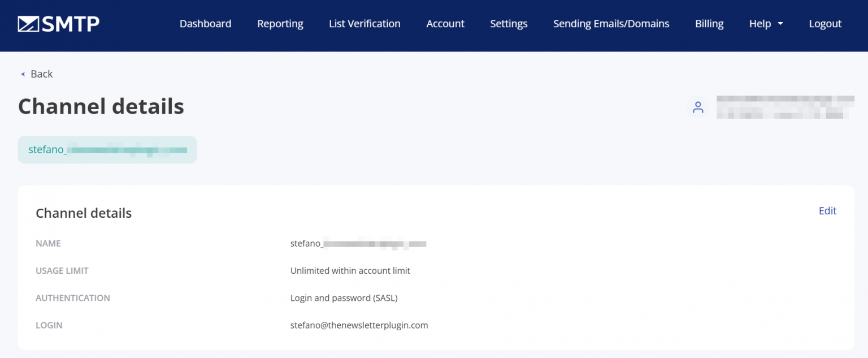
Task: Click the LOGIN email stefano@thenewsletterplugin.com
Action: (x=359, y=325)
